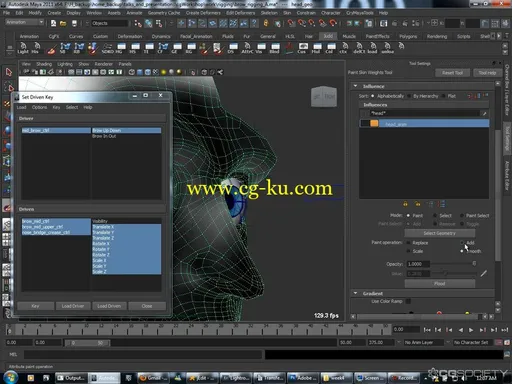Switch to the Polygons shelf tab
The height and width of the screenshot is (384, 512).
click(x=408, y=36)
